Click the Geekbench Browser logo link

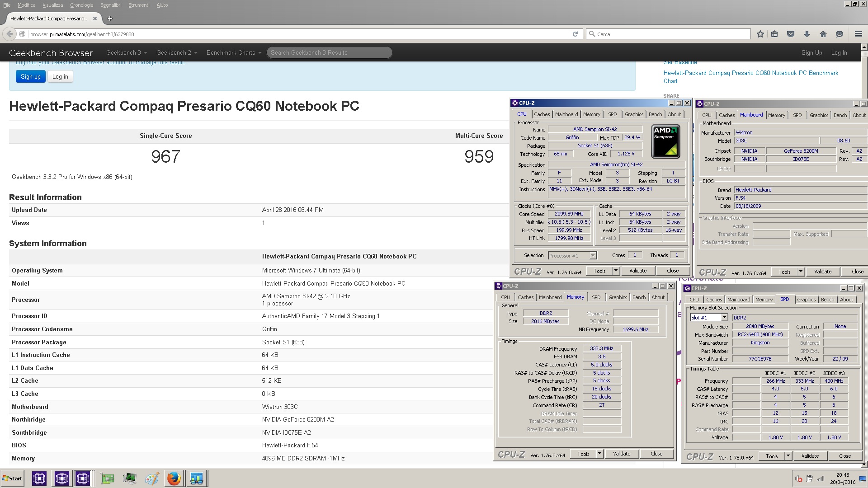tap(51, 53)
